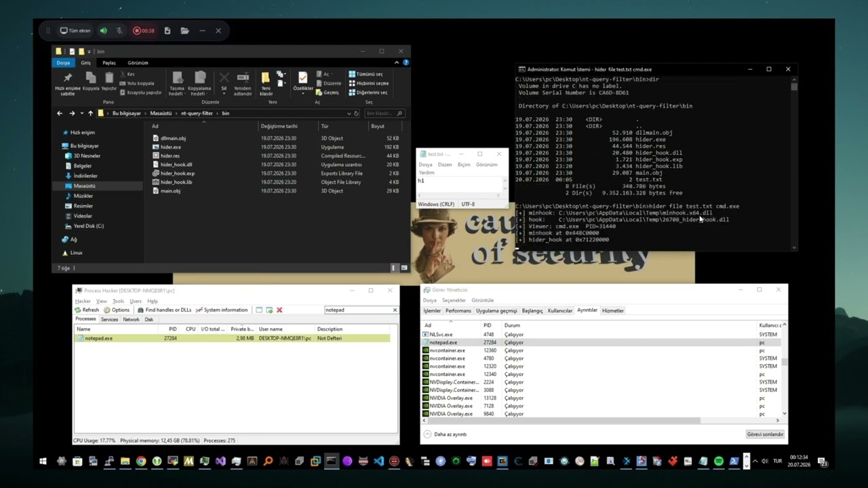
Task: Pin to quick access (Hızlı erişime sabitle) icon
Action: 67,84
